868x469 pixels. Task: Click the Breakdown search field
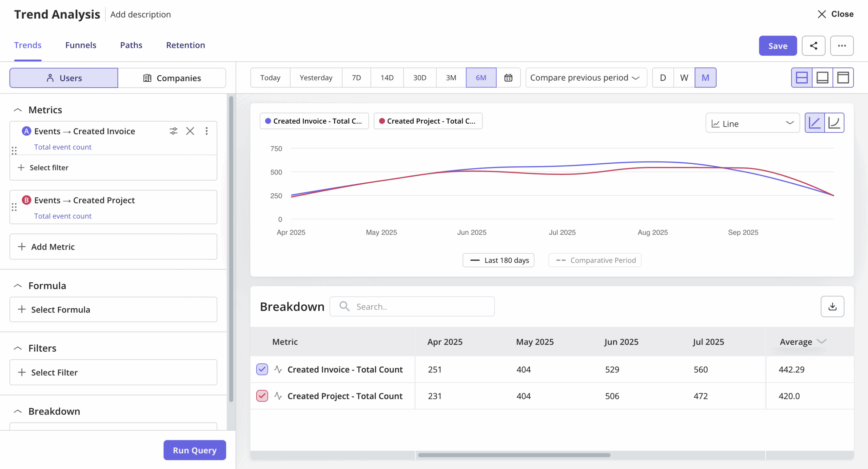[411, 306]
